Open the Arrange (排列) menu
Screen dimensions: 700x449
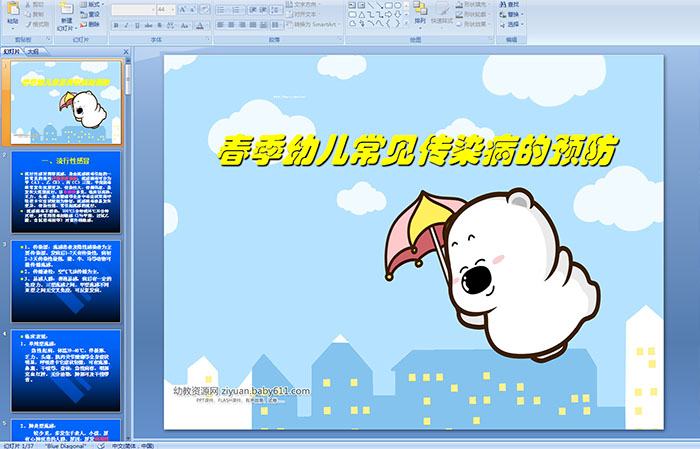tap(420, 14)
